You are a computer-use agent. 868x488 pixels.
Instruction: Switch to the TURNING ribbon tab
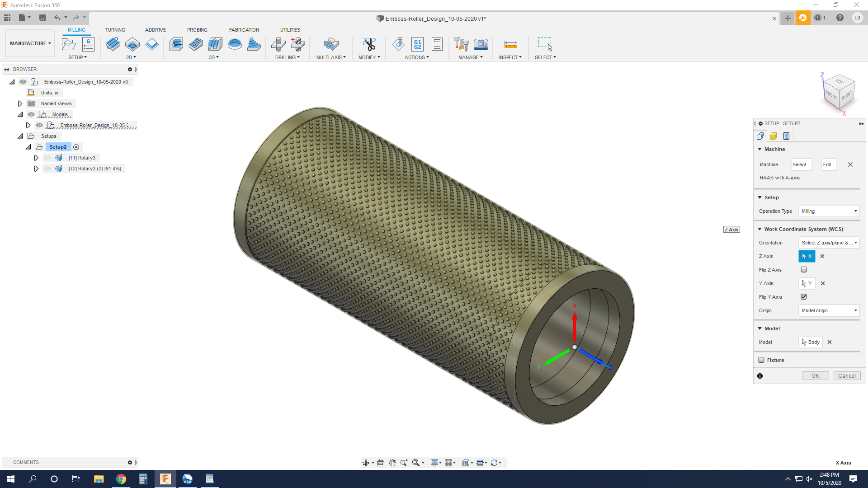pyautogui.click(x=115, y=29)
